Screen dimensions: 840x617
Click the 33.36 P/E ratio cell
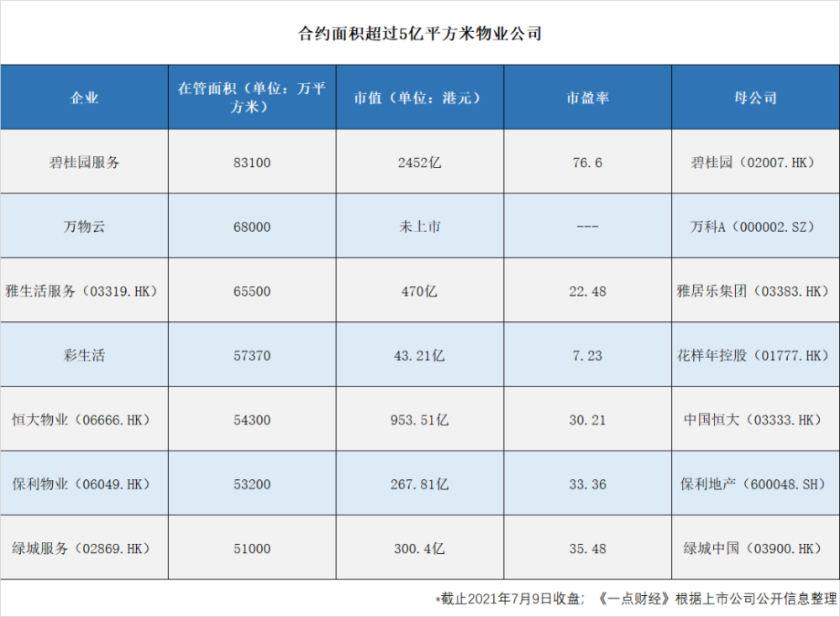(x=588, y=484)
